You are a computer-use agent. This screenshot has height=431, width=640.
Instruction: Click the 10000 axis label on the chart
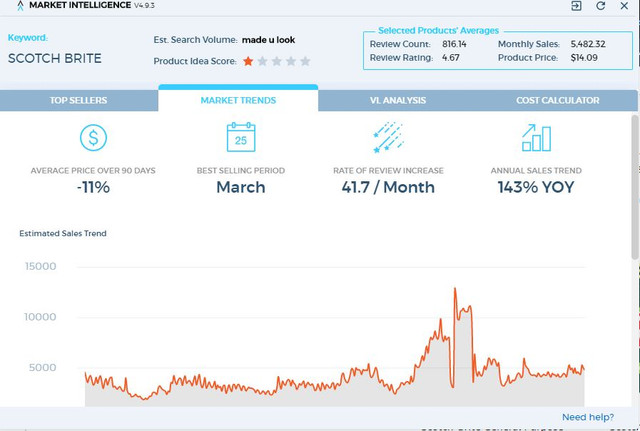point(40,317)
